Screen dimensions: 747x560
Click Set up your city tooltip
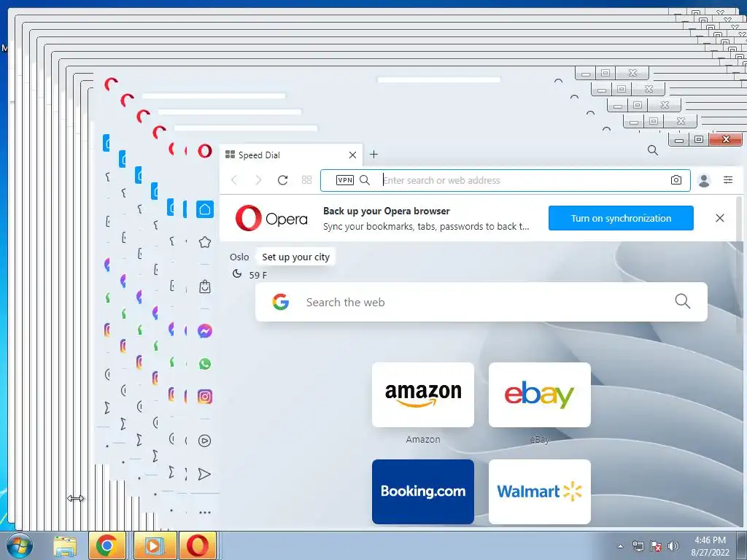tap(296, 257)
